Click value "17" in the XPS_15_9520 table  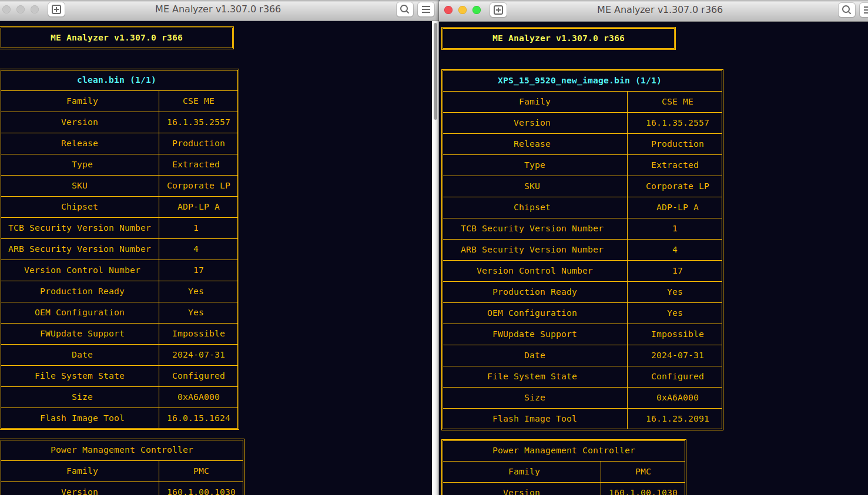(x=678, y=271)
